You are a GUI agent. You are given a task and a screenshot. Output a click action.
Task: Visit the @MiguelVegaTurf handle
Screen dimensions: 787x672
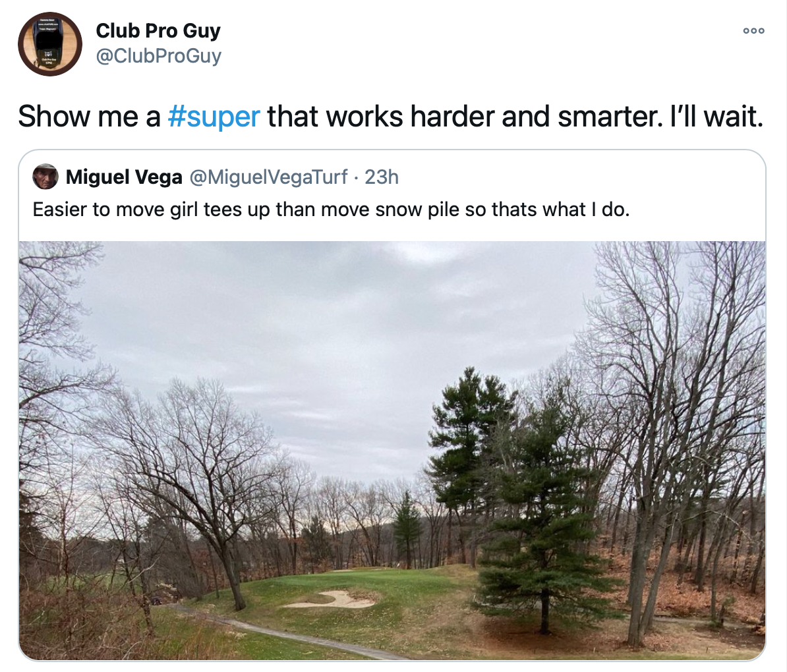[x=268, y=177]
